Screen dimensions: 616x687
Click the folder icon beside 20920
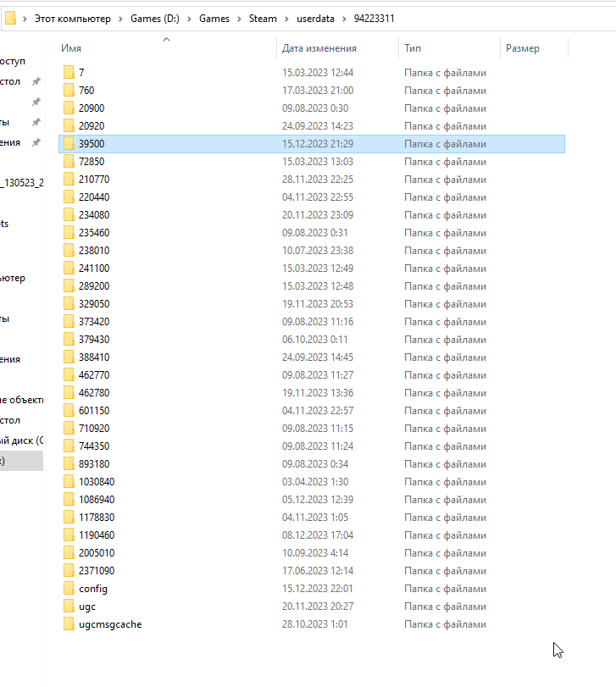pyautogui.click(x=69, y=125)
